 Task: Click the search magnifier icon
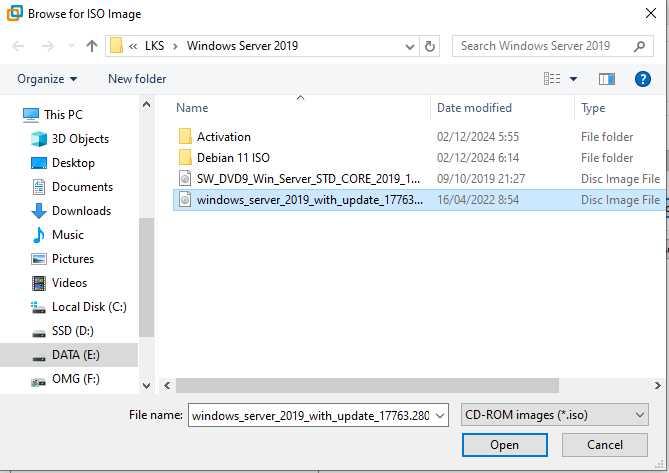[639, 46]
